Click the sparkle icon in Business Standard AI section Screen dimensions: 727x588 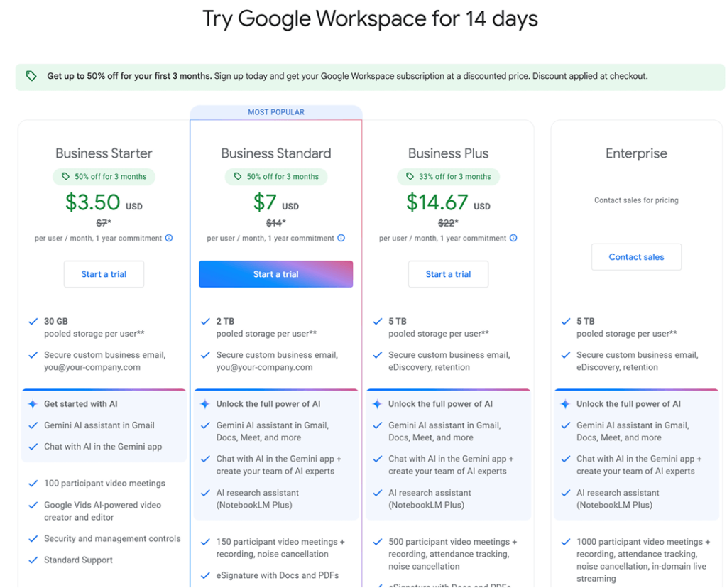coord(204,404)
